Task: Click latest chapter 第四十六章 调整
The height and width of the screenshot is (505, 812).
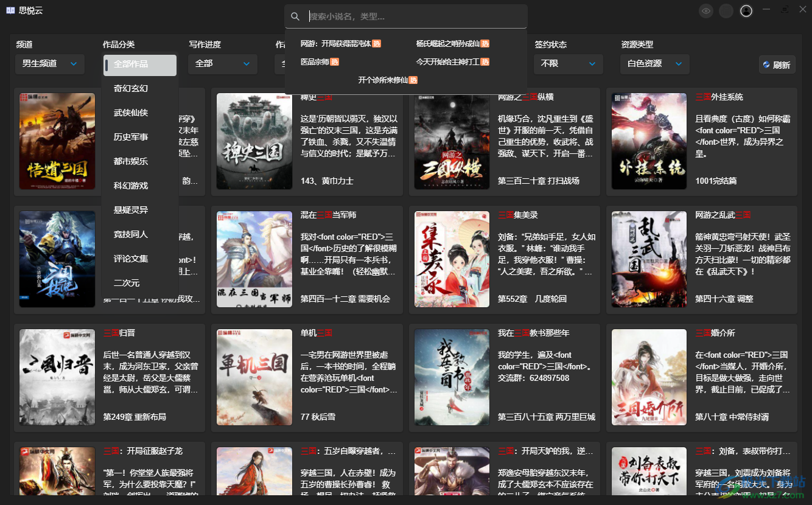Action: [x=724, y=299]
